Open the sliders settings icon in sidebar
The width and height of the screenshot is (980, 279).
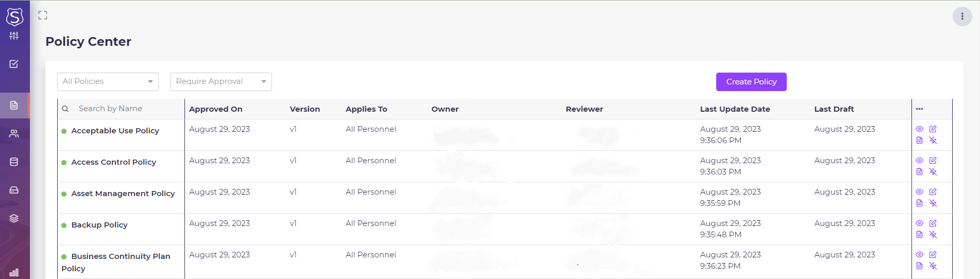click(x=14, y=36)
